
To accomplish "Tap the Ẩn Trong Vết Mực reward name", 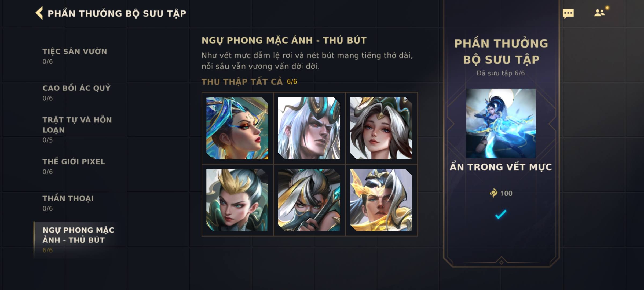I will pyautogui.click(x=501, y=167).
